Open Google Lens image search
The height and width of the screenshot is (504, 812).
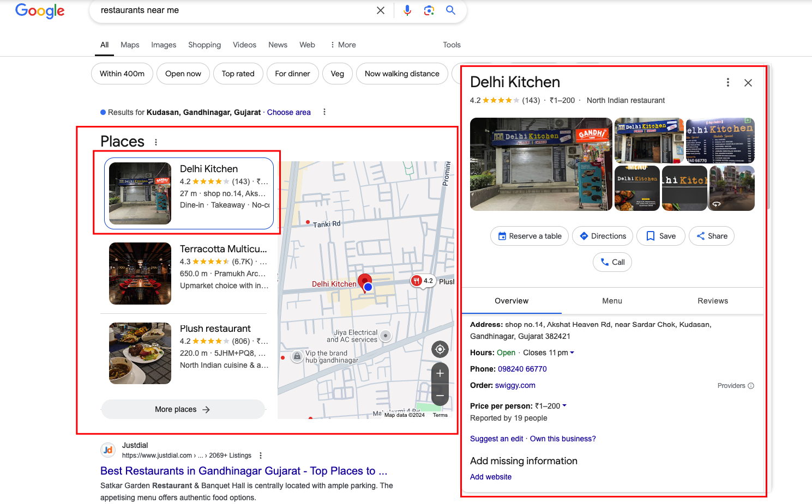click(x=429, y=10)
